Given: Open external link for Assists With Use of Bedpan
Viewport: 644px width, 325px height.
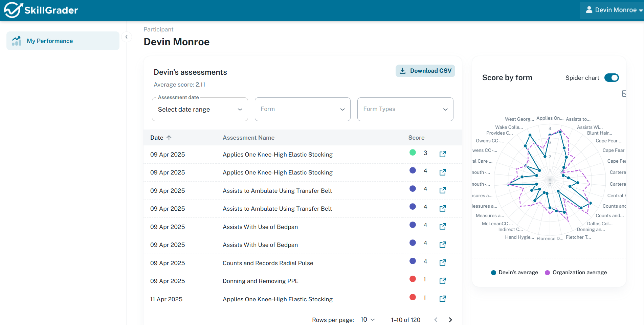Looking at the screenshot, I should (443, 227).
